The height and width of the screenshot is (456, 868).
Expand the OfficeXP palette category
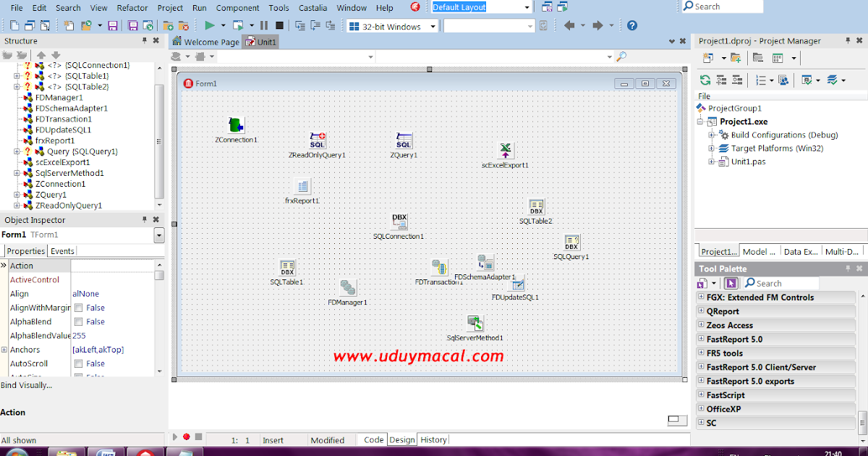coord(701,409)
